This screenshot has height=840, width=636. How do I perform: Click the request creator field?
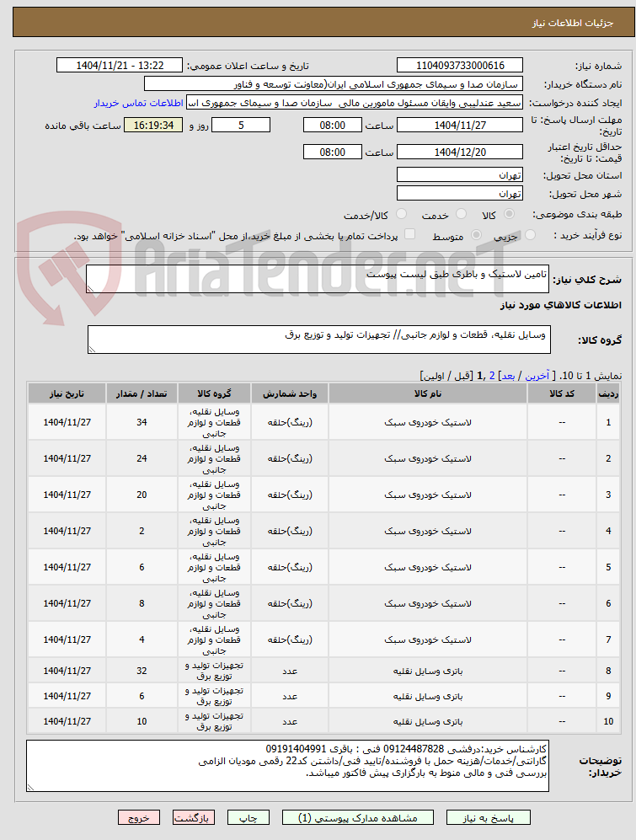pyautogui.click(x=354, y=103)
